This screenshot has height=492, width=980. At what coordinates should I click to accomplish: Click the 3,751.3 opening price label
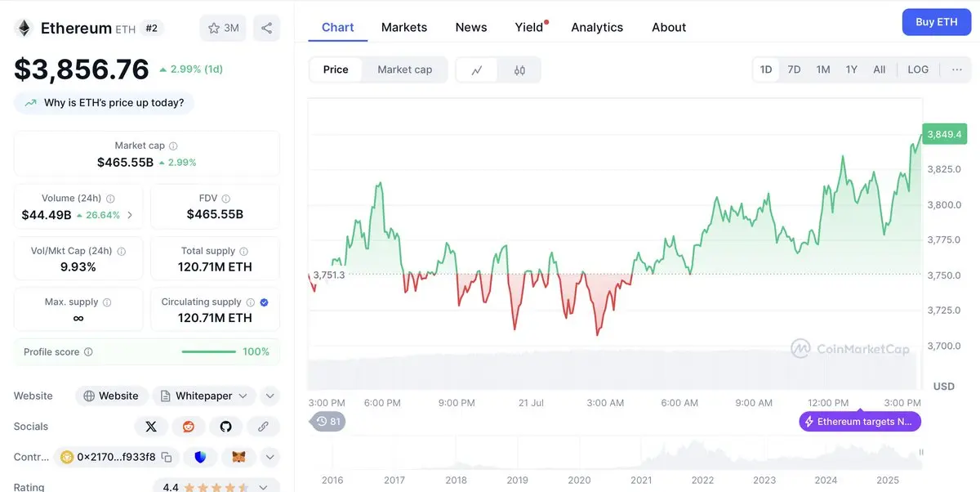pos(329,275)
